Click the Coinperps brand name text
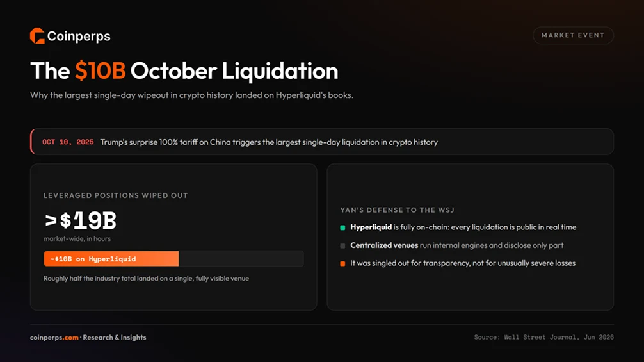Screen dimensions: 644x362 [x=79, y=36]
